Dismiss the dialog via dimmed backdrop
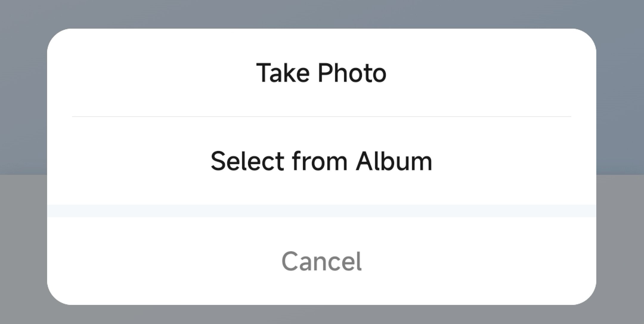Screen dimensions: 644x324 tap(321, 13)
